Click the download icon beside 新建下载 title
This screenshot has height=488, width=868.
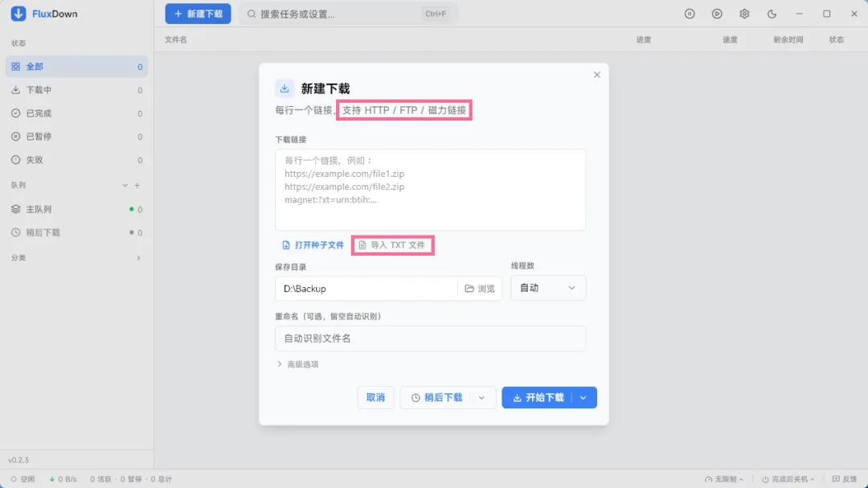point(285,88)
